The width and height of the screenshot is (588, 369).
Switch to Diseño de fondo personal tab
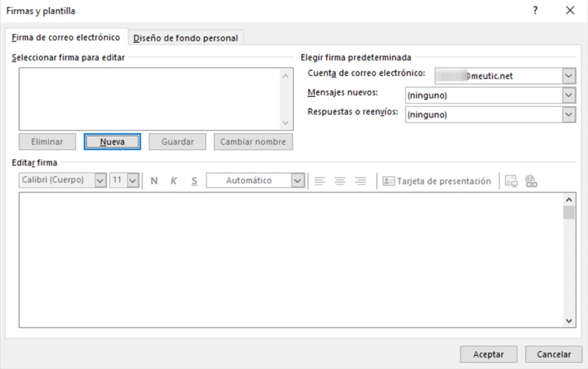tap(185, 38)
